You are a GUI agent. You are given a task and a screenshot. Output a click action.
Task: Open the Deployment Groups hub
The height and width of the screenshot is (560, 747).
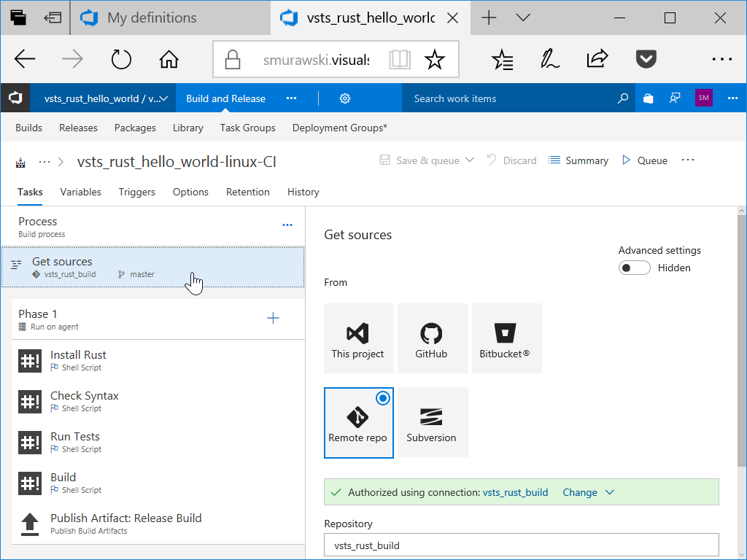pyautogui.click(x=340, y=128)
